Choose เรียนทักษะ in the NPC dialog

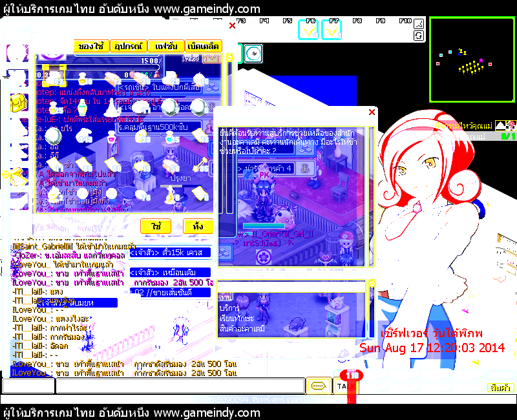tap(237, 318)
